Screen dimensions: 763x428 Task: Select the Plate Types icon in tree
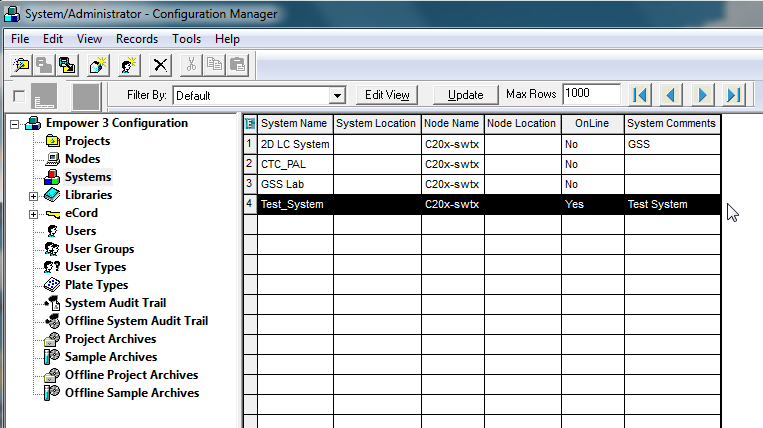[52, 285]
